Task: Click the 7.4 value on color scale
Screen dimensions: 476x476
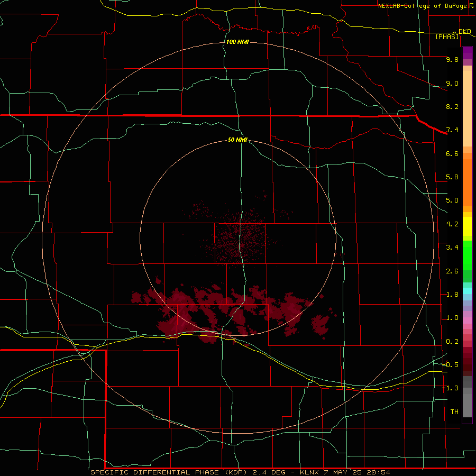Action: click(452, 130)
